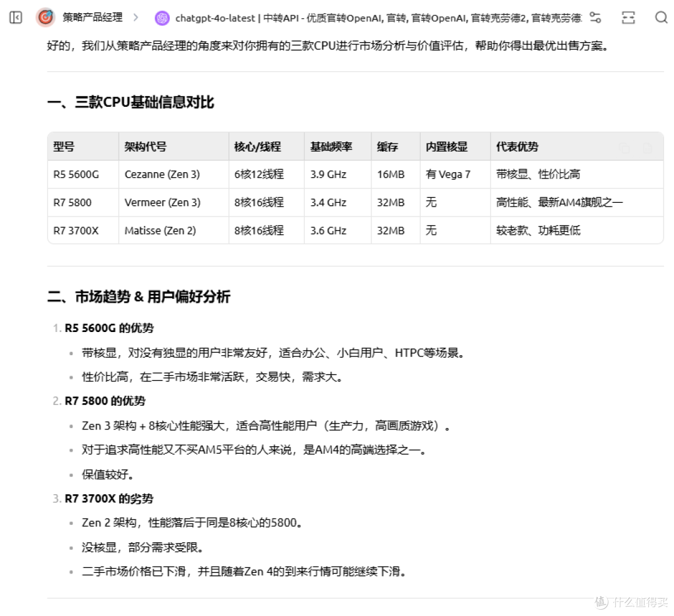Click the list item R5 5600G 的优势
Viewport: 674px width, 616px height.
coord(109,328)
